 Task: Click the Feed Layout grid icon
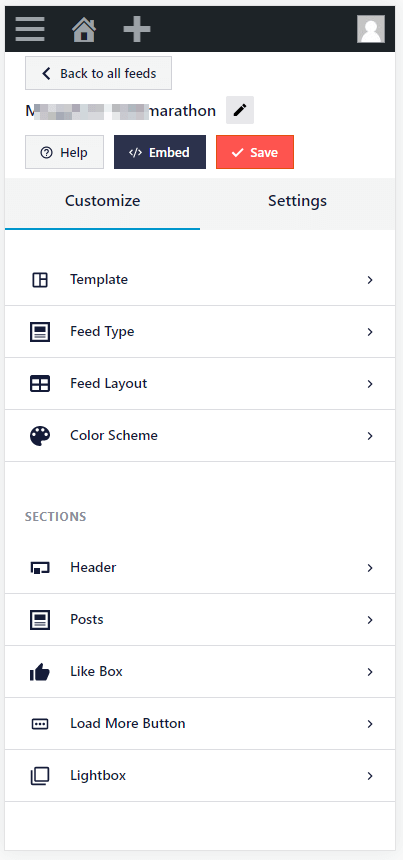(39, 383)
